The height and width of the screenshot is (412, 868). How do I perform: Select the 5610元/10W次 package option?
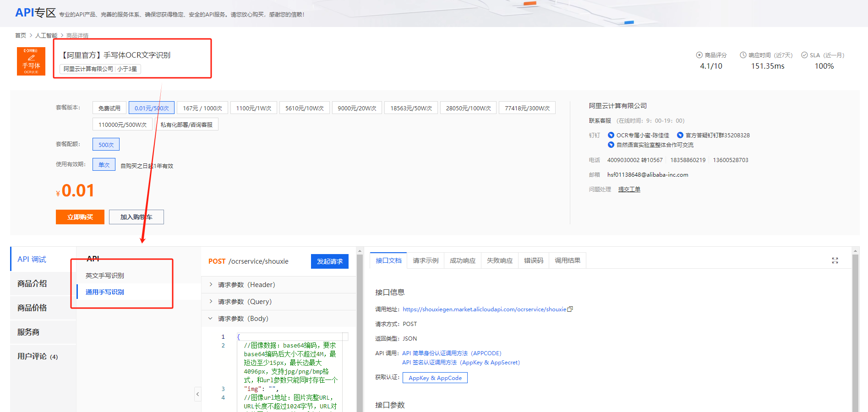tap(305, 108)
